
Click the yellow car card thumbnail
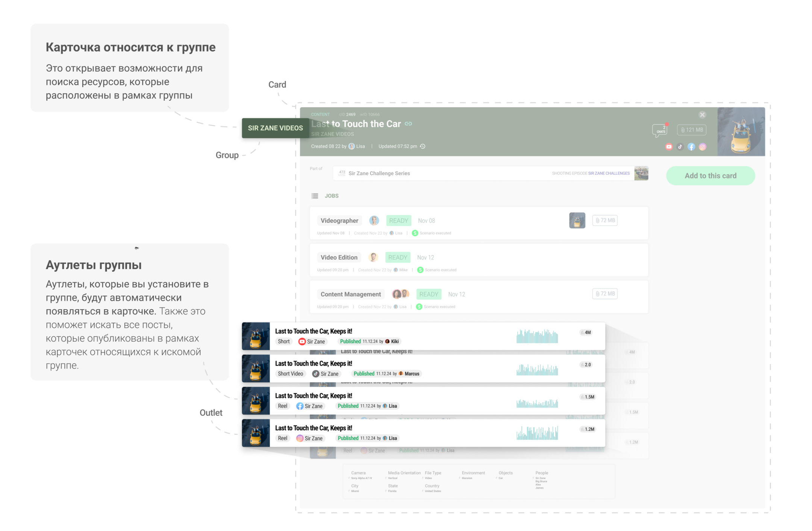point(741,132)
